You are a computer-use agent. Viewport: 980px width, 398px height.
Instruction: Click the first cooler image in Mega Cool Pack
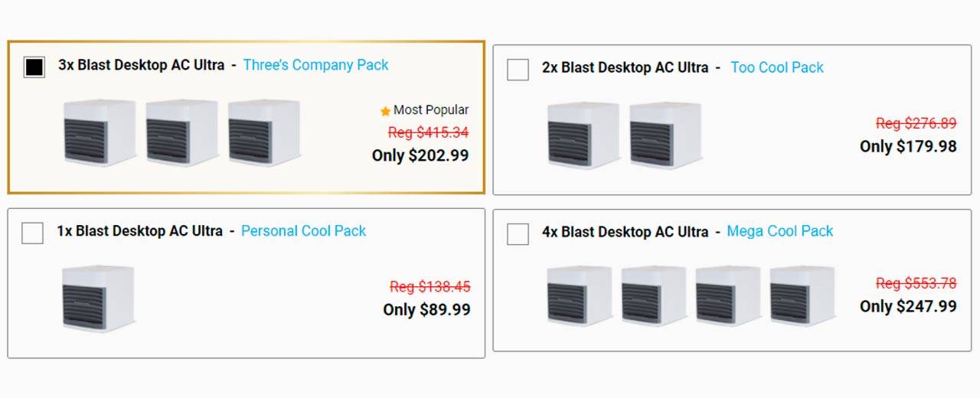click(x=579, y=295)
